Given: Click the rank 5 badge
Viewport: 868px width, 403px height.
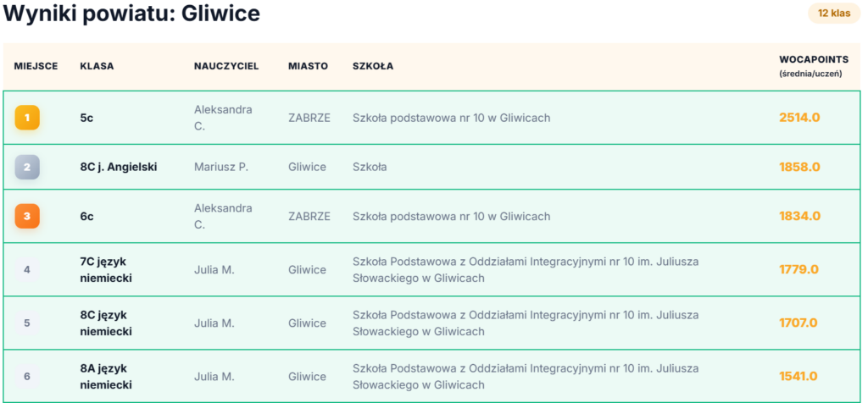Looking at the screenshot, I should (x=27, y=323).
